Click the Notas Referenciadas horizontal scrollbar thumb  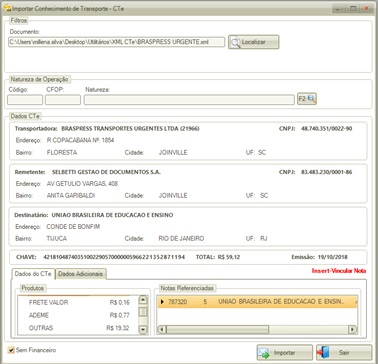[x=217, y=330]
